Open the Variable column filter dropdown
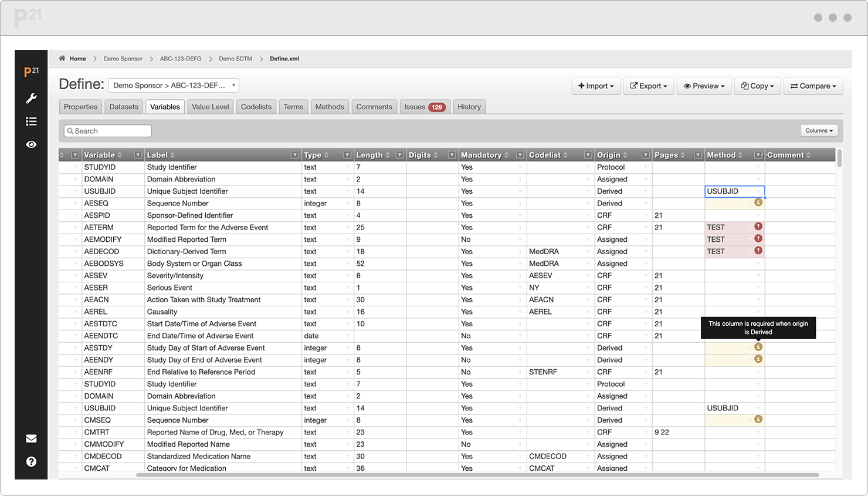 tap(138, 155)
